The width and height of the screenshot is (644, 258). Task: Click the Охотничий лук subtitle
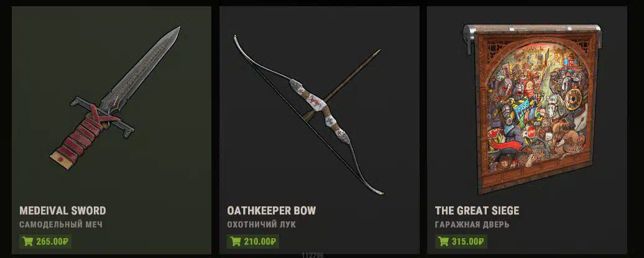(x=261, y=224)
